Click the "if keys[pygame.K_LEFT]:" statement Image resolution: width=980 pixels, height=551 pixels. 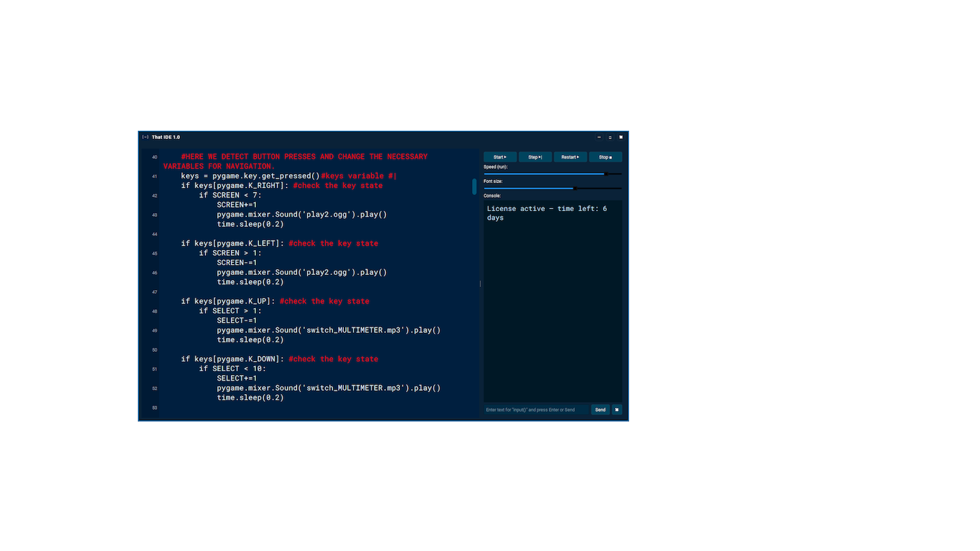click(x=233, y=244)
